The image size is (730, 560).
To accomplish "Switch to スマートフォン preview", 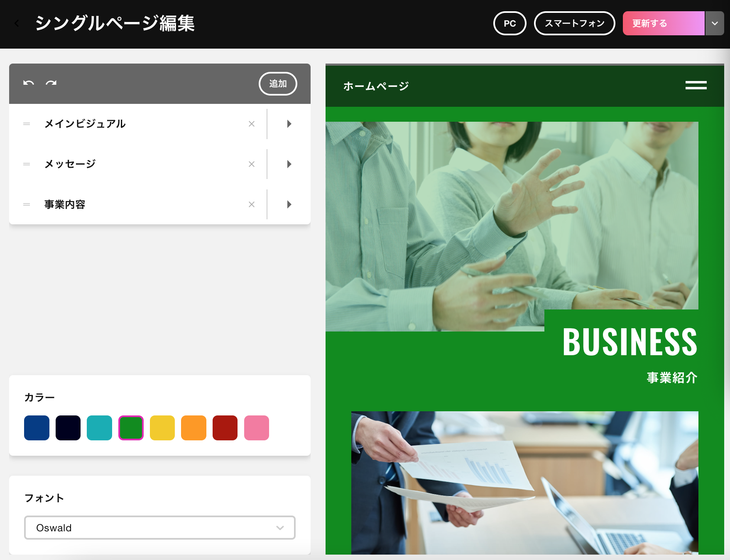I will (x=575, y=23).
